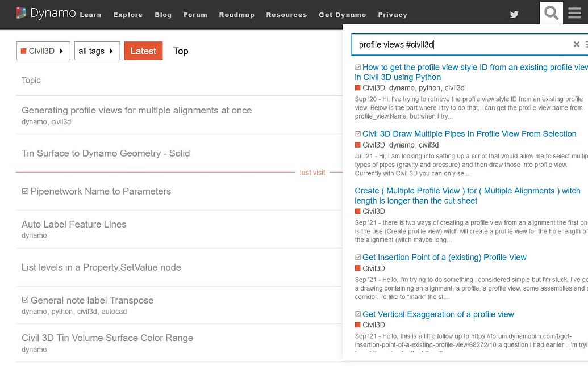Screen dimensions: 588x366
Task: Click the Dynamo logo icon
Action: coord(22,13)
